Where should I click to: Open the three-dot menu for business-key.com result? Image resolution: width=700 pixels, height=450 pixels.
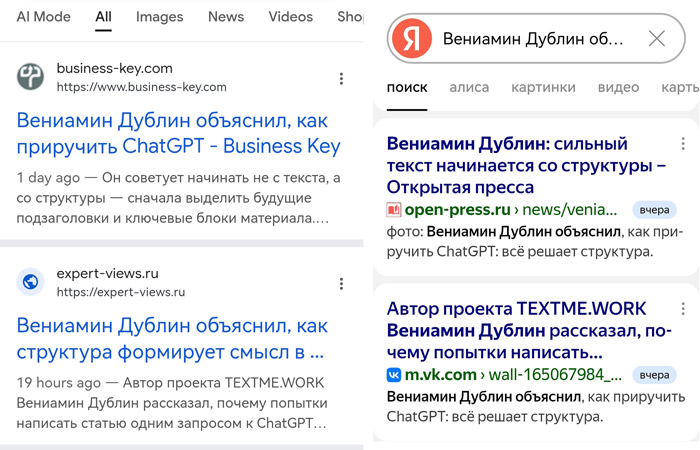[342, 78]
